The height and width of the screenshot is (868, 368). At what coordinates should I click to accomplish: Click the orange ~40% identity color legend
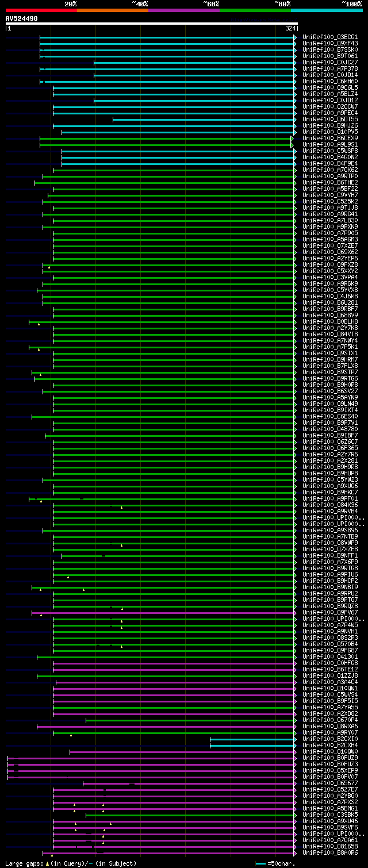click(113, 10)
